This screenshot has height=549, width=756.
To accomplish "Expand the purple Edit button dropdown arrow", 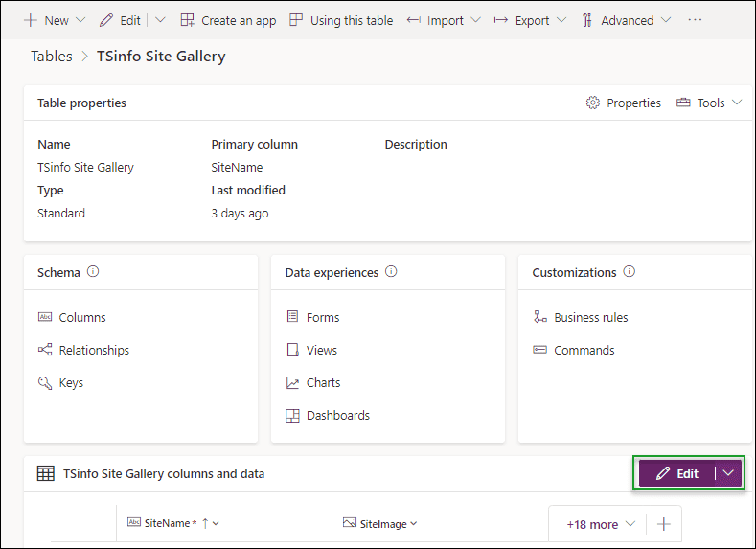I will (x=728, y=473).
